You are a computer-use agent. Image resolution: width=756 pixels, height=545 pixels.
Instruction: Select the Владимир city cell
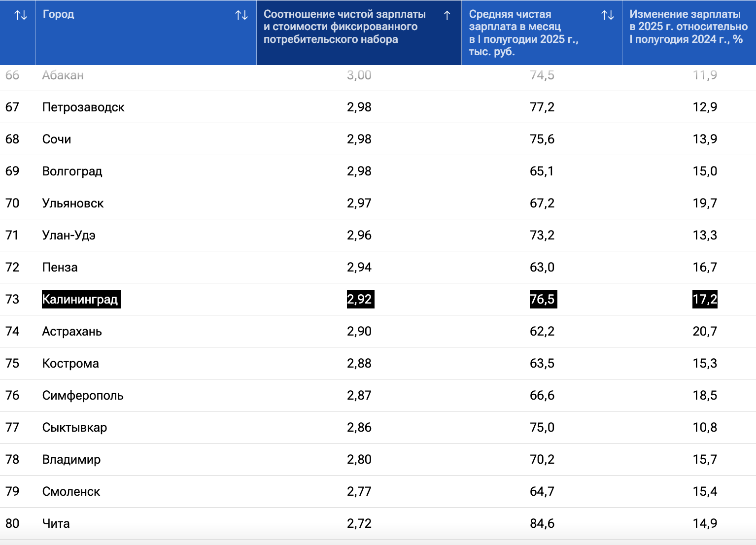[71, 459]
